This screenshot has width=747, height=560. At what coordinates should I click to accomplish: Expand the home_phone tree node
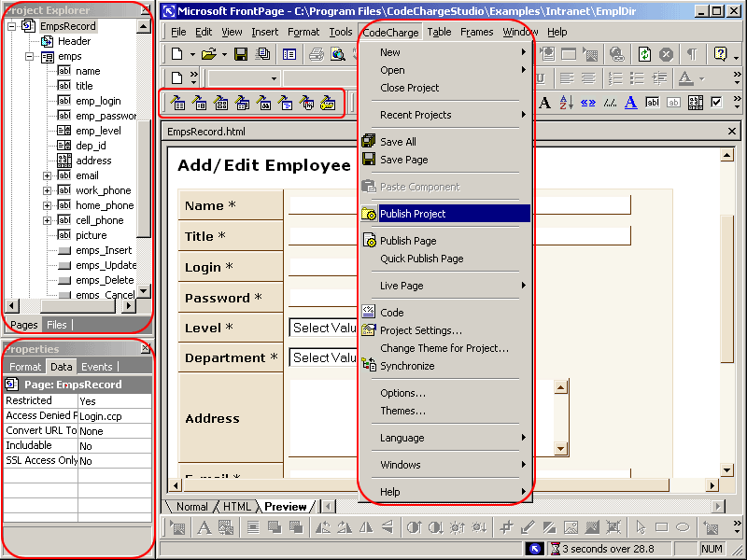pos(47,205)
